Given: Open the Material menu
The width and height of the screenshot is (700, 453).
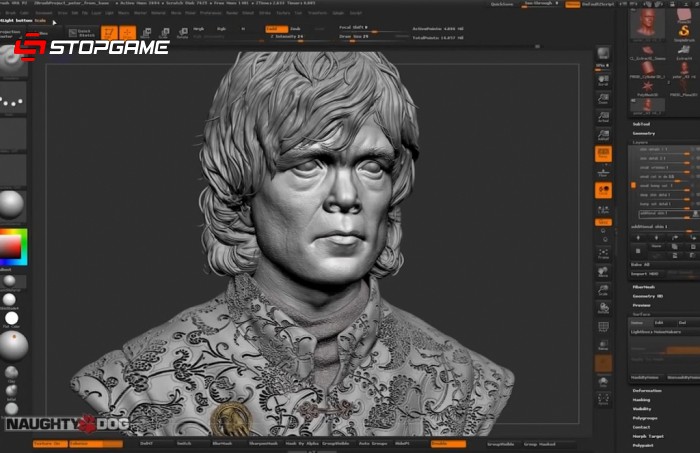Looking at the screenshot, I should pyautogui.click(x=158, y=13).
